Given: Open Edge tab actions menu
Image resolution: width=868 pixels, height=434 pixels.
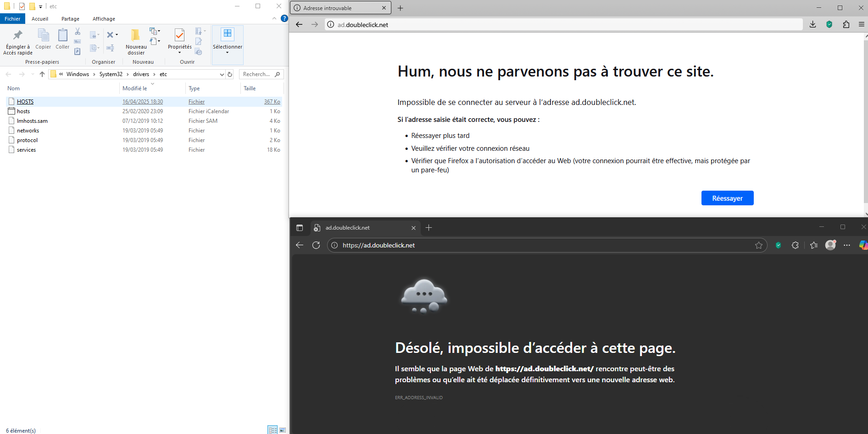Looking at the screenshot, I should click(x=300, y=228).
